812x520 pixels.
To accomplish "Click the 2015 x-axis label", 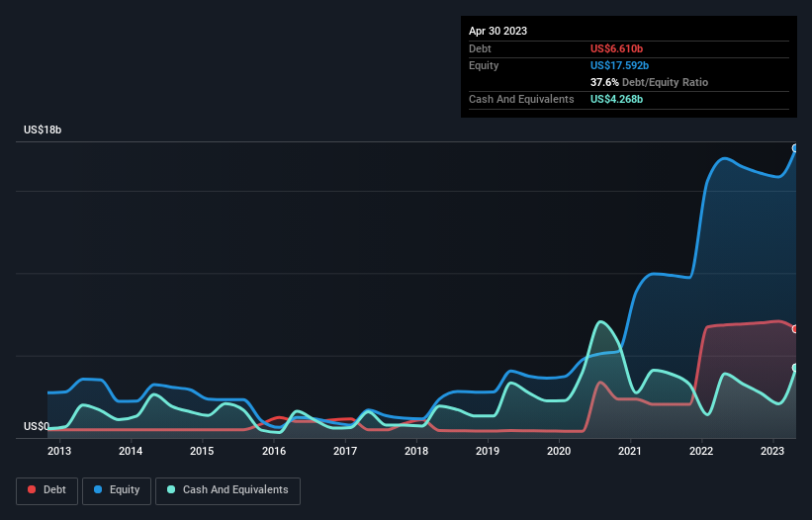I will tap(202, 451).
